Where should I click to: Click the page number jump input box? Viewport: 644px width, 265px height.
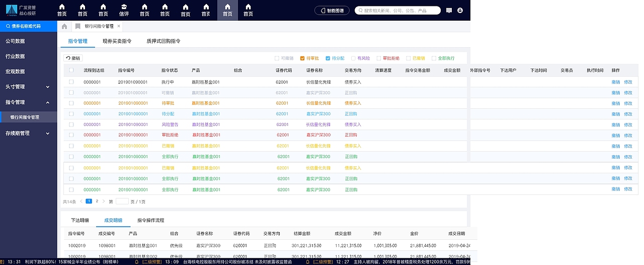[122, 202]
